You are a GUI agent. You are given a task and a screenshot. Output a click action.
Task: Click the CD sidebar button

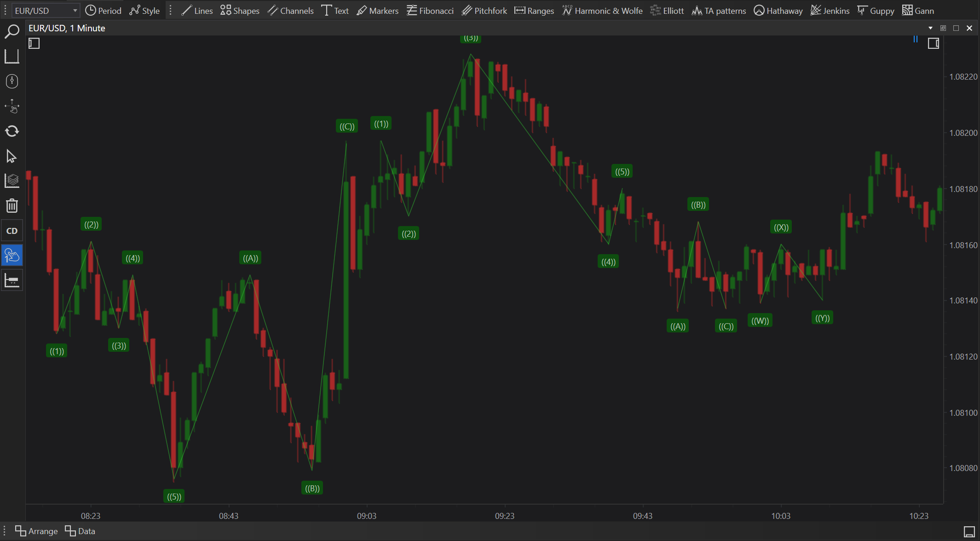[x=12, y=231]
